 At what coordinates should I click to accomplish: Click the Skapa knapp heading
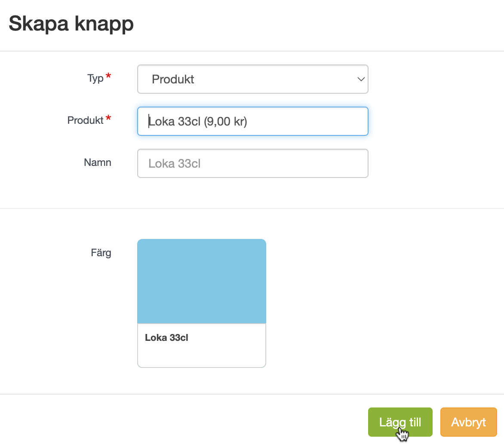(71, 24)
